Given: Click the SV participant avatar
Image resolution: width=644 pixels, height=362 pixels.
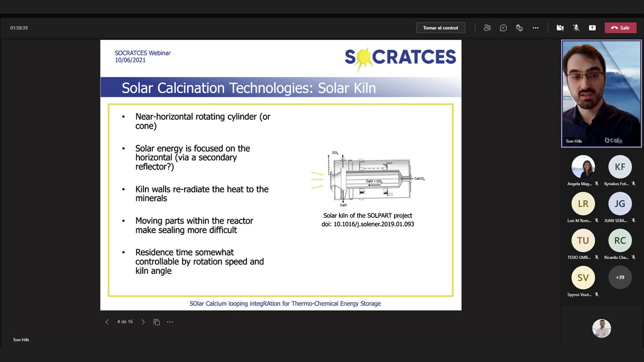Looking at the screenshot, I should (x=583, y=278).
